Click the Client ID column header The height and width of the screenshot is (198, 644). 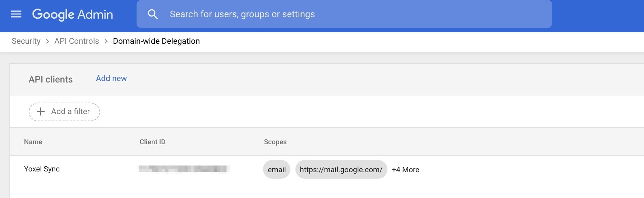tap(152, 142)
